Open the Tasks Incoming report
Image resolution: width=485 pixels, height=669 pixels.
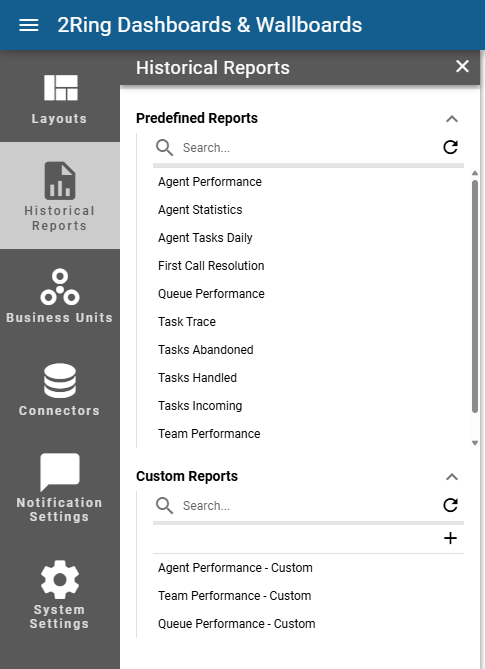pyautogui.click(x=200, y=406)
